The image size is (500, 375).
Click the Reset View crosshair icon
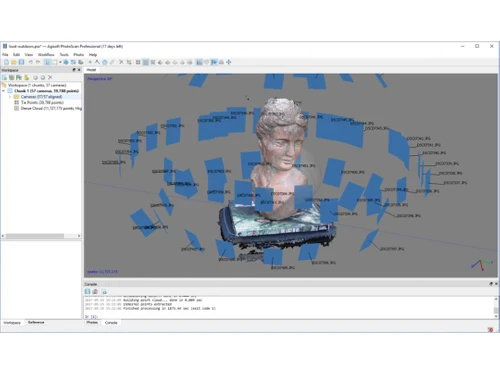229,62
